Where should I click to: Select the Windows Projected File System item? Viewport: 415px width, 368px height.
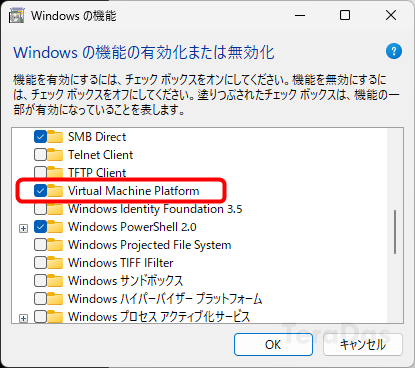(x=149, y=245)
